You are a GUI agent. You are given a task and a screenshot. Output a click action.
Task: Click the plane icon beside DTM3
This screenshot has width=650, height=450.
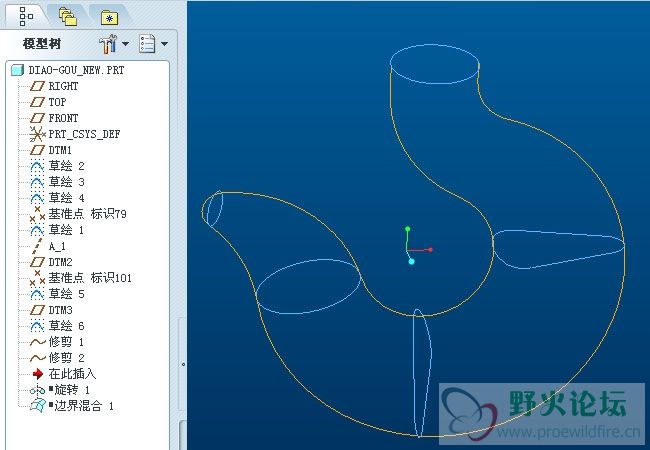point(37,310)
